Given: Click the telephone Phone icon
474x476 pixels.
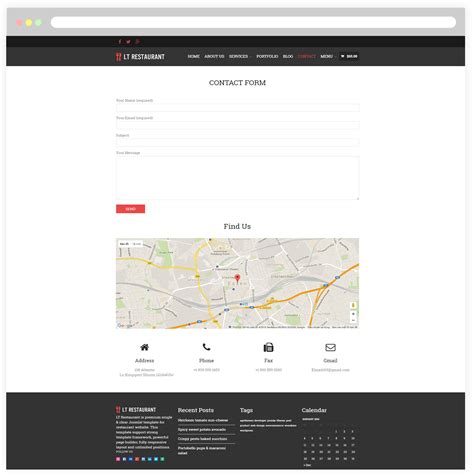Looking at the screenshot, I should pos(206,347).
